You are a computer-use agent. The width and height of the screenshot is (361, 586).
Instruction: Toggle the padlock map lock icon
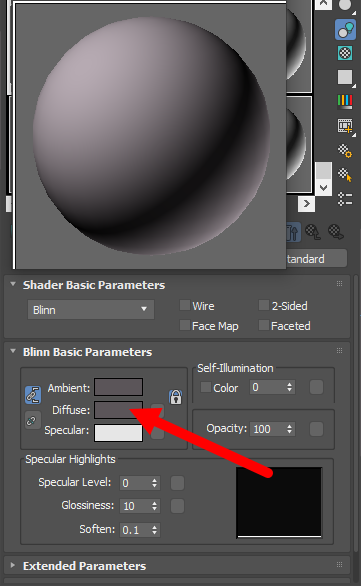click(176, 397)
